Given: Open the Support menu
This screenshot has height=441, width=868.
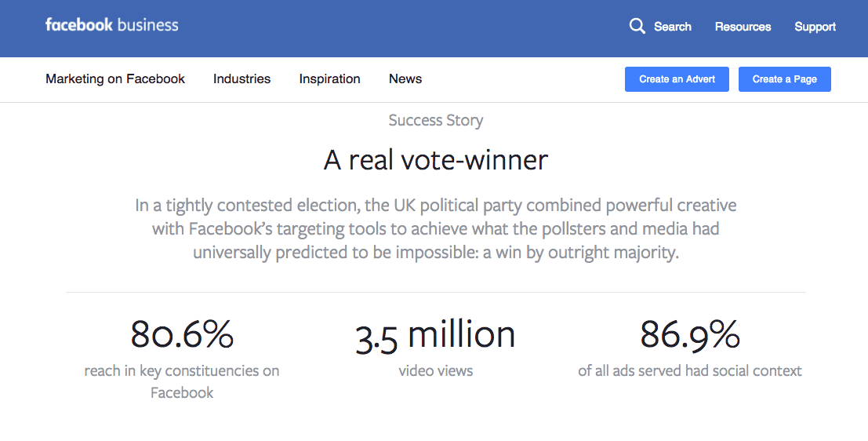Looking at the screenshot, I should tap(815, 27).
